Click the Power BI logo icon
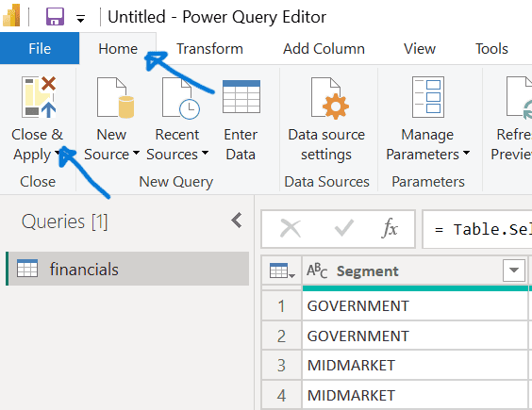532x410 pixels. click(x=11, y=15)
